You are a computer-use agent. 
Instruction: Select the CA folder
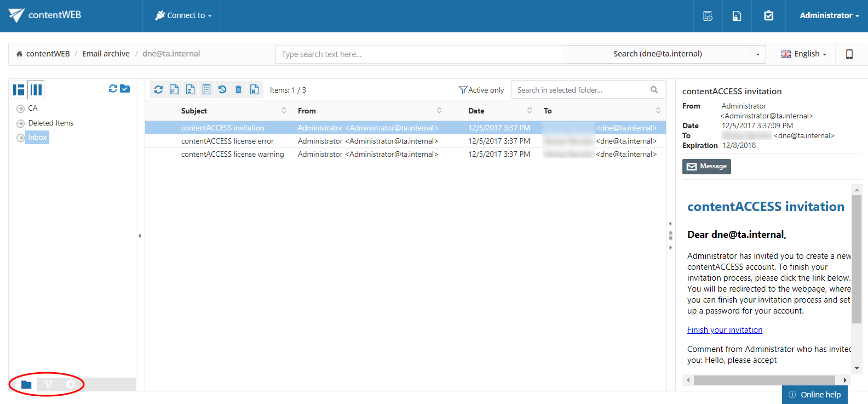33,109
